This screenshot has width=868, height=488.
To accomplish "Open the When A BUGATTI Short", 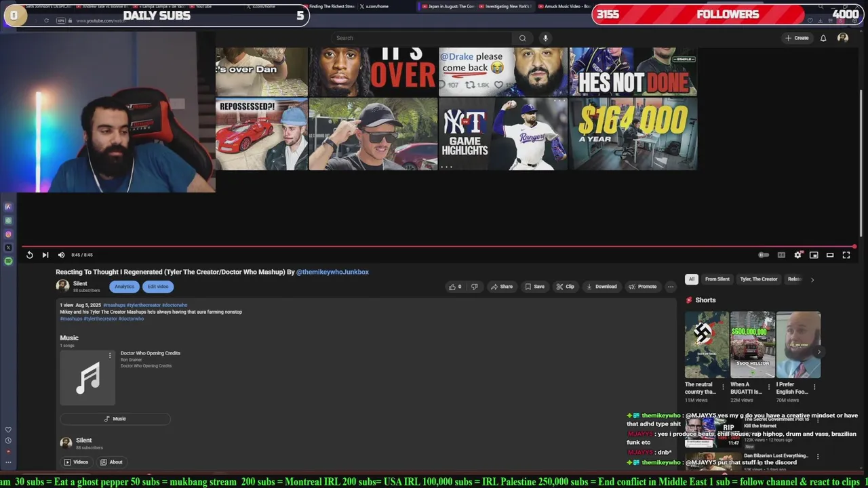I will 753,345.
